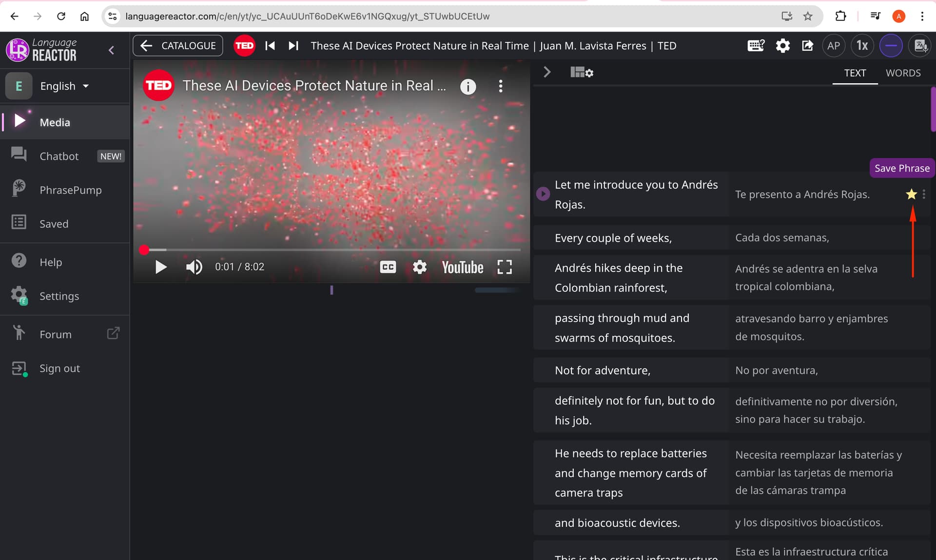Click the export subtitles icon
The image size is (936, 560).
(x=807, y=46)
